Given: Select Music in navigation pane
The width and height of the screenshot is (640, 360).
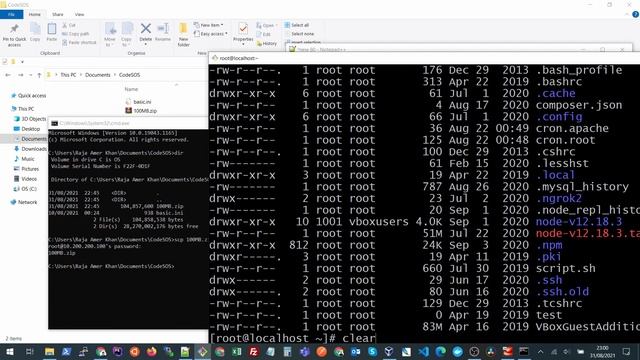Looking at the screenshot, I should click(24, 159).
